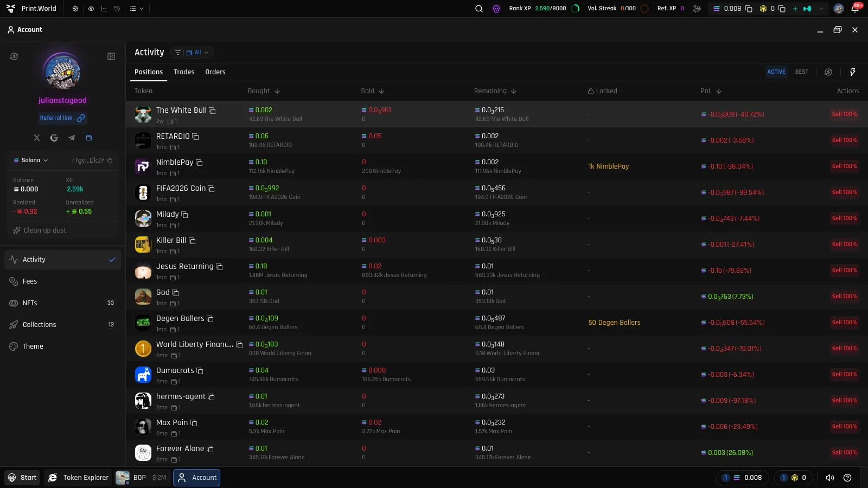This screenshot has width=868, height=488.
Task: Sort positions by PnL column
Action: [x=711, y=91]
